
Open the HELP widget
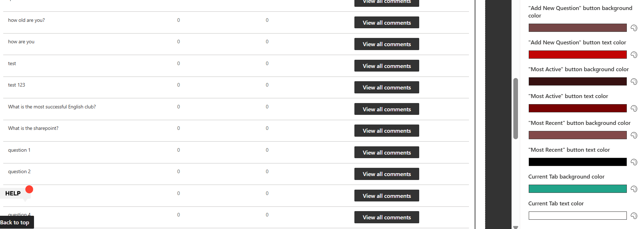pos(13,193)
